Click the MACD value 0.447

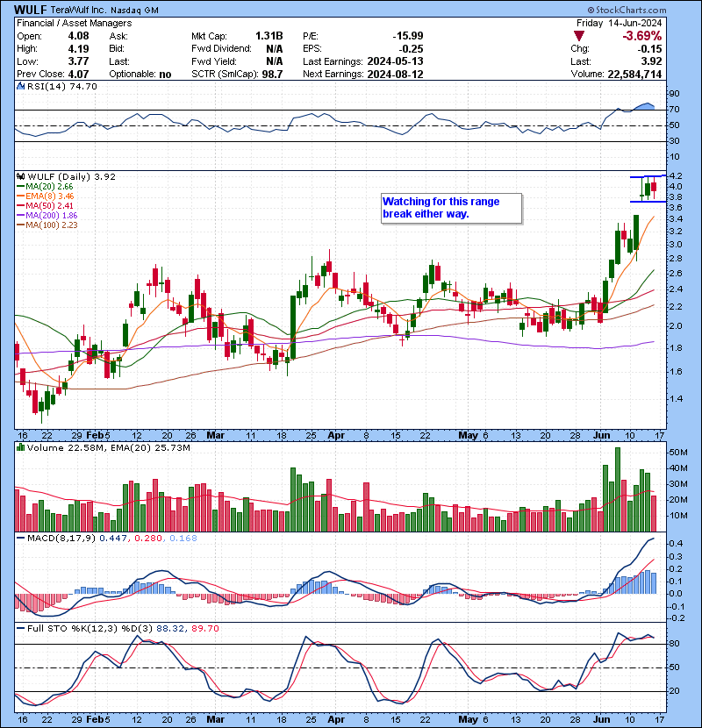point(113,539)
